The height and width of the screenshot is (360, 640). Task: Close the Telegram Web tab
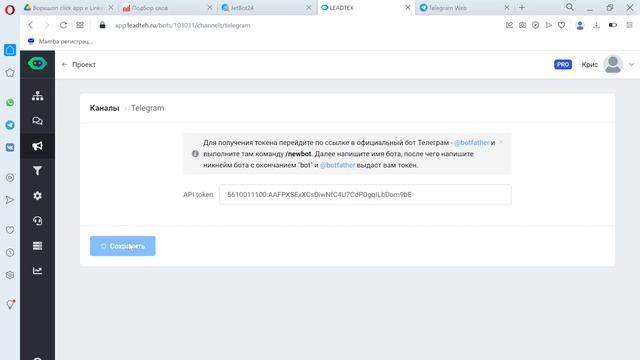point(507,8)
